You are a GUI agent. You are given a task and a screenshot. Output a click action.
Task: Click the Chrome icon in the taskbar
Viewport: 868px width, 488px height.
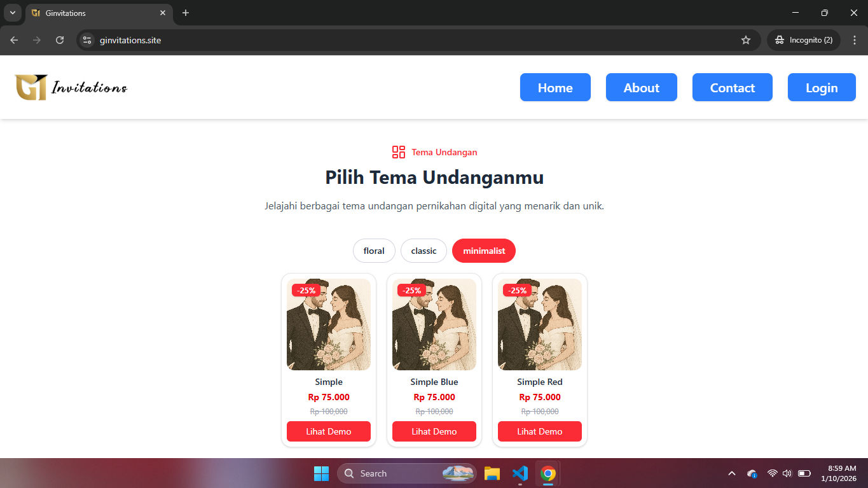(548, 473)
